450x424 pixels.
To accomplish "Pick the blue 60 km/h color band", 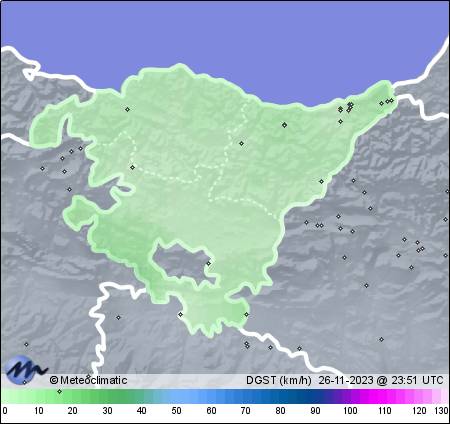I will (x=211, y=397).
